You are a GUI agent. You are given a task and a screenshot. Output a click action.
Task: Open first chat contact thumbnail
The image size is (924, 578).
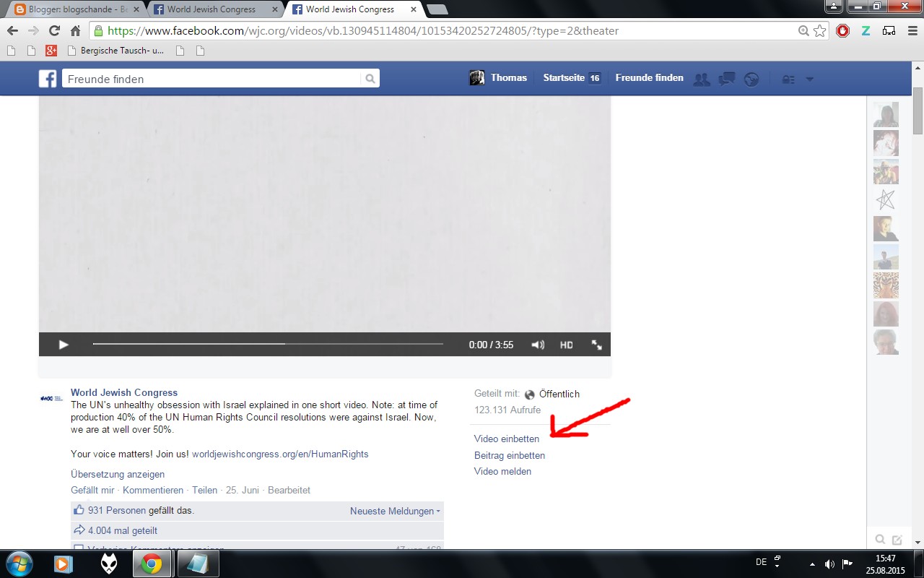pyautogui.click(x=886, y=114)
